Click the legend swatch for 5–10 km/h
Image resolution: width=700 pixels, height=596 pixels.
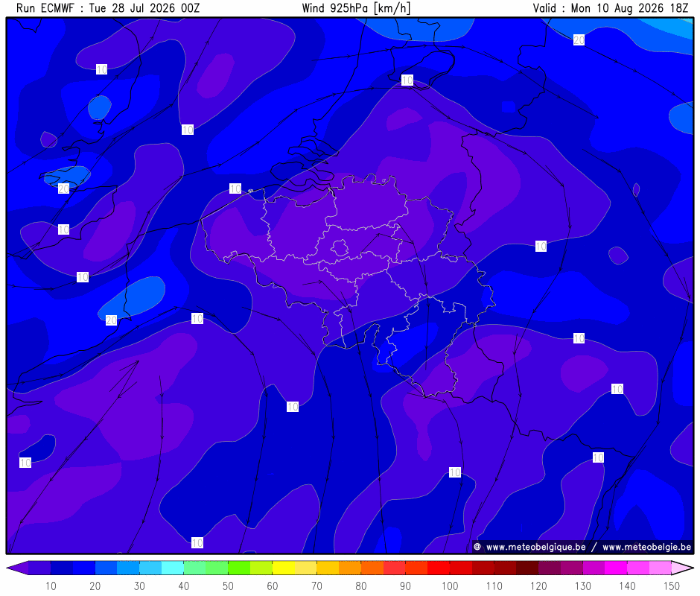coord(39,568)
